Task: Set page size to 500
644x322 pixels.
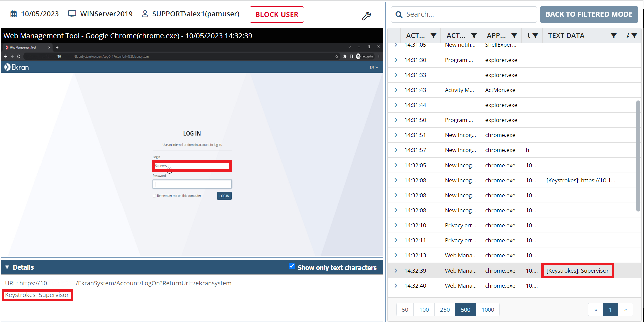Action: coord(466,310)
